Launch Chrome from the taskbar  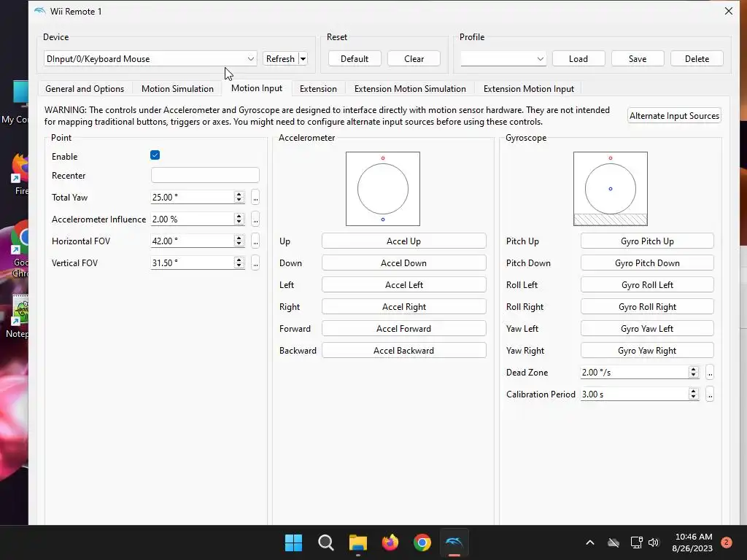tap(422, 542)
